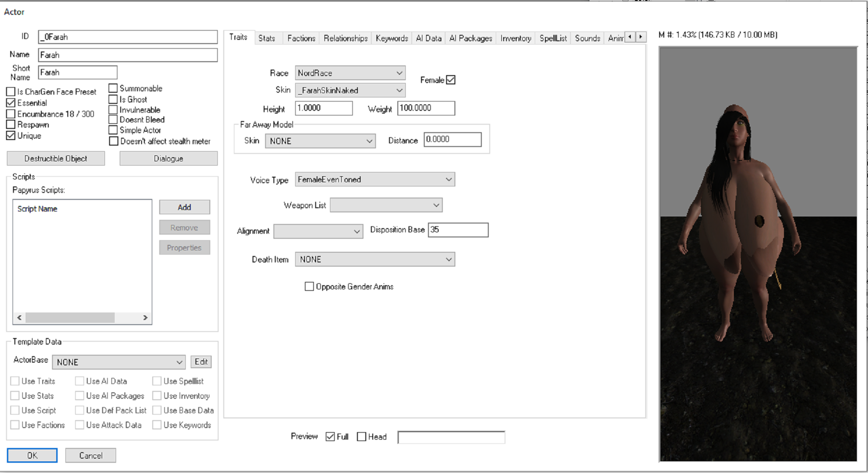Uncheck the Female checkbox
868x473 pixels.
pyautogui.click(x=451, y=80)
